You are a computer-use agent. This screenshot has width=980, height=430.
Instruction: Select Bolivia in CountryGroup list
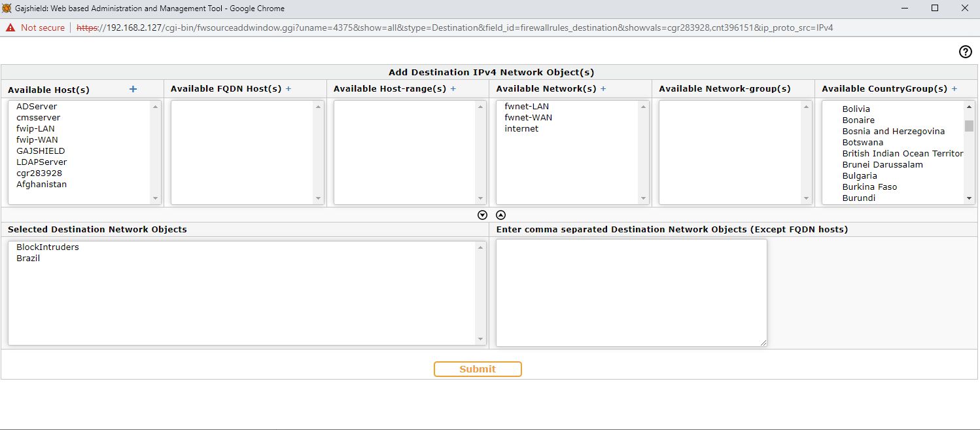coord(856,109)
